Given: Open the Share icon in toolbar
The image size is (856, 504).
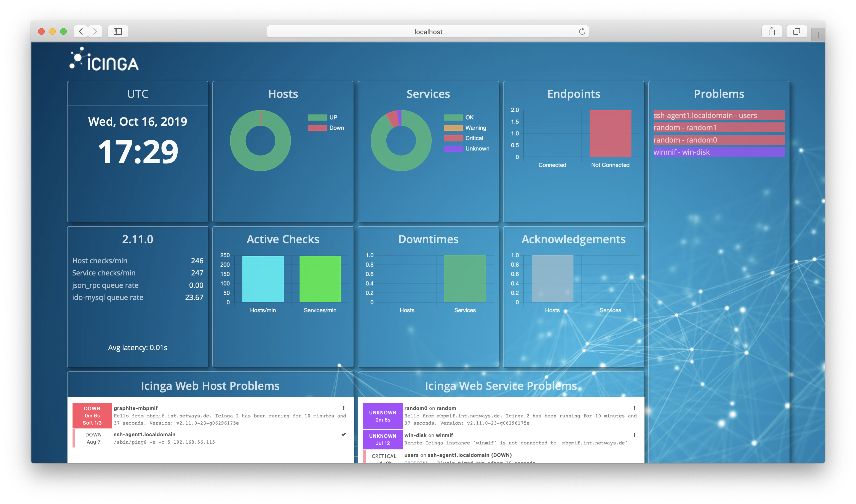Looking at the screenshot, I should click(772, 32).
